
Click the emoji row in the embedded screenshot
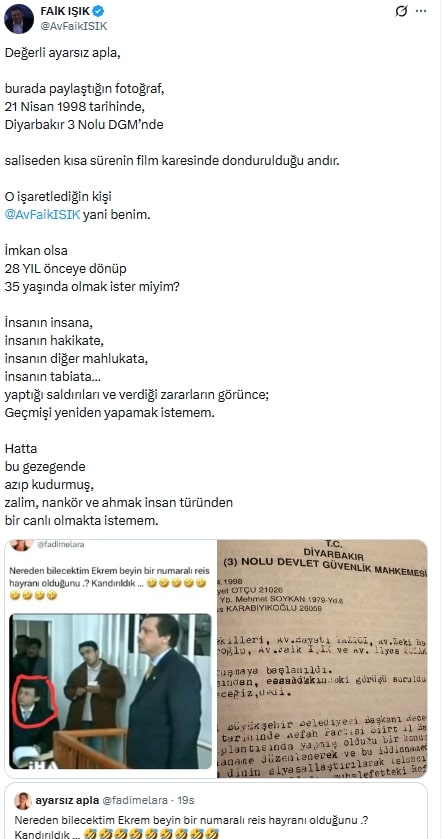coord(109,589)
